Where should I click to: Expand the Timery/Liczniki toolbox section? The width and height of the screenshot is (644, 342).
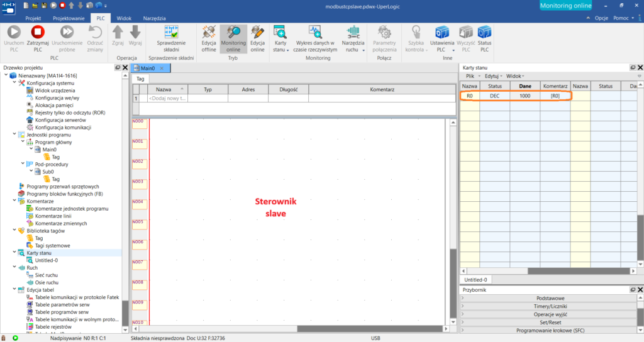[550, 306]
